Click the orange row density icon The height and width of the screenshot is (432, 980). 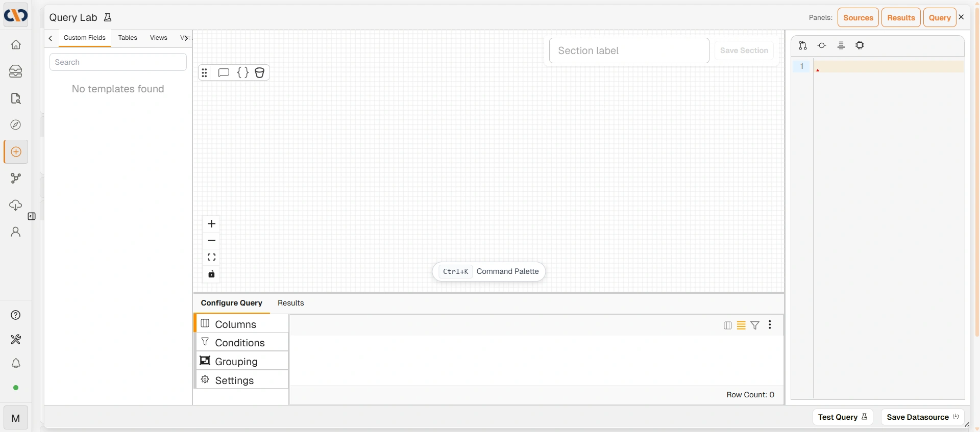(x=741, y=325)
